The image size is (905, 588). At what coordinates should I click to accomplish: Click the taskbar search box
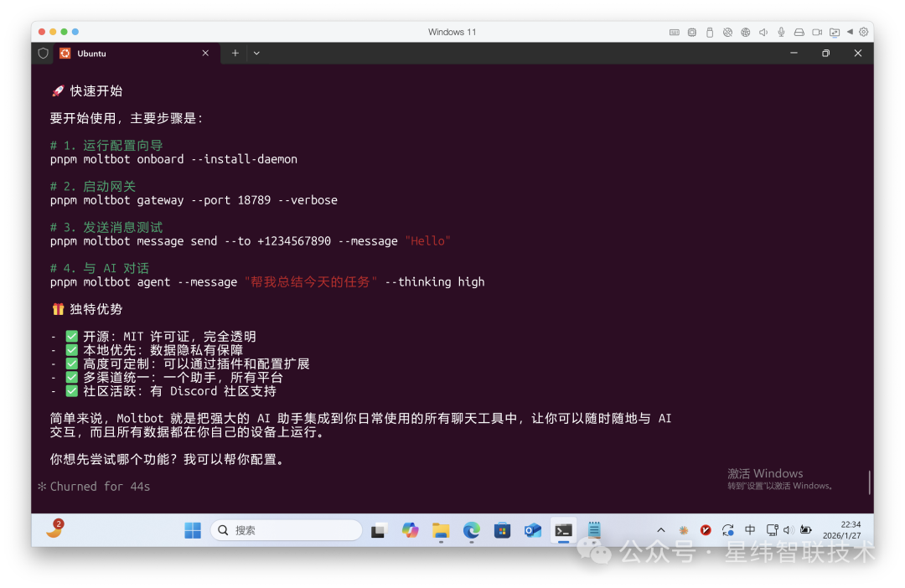(x=287, y=530)
